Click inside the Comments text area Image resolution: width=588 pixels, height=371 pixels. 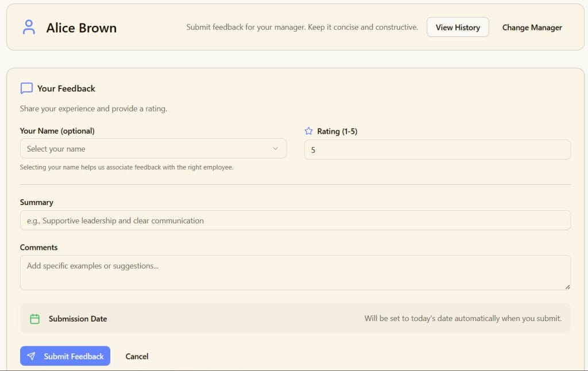tap(295, 271)
